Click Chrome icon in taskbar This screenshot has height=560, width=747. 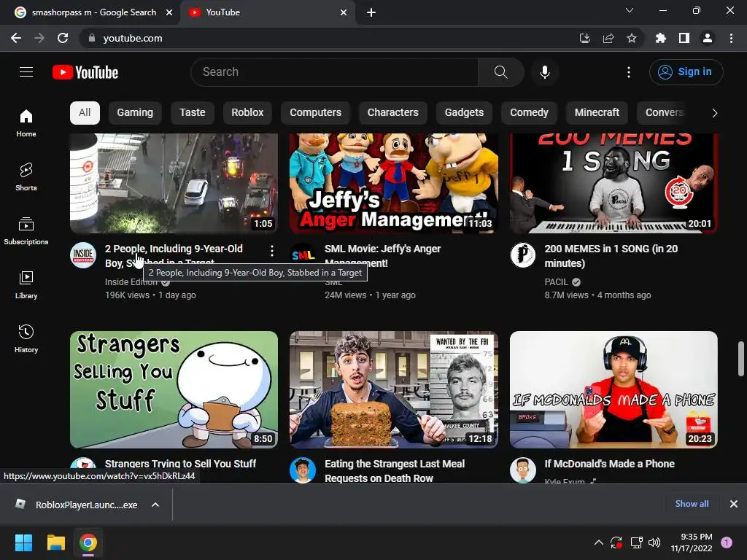tap(88, 542)
